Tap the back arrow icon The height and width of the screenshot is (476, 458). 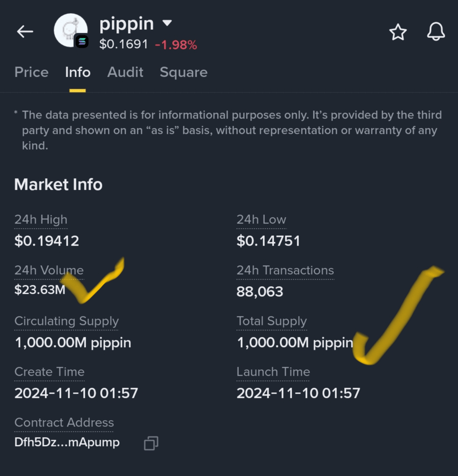click(25, 32)
